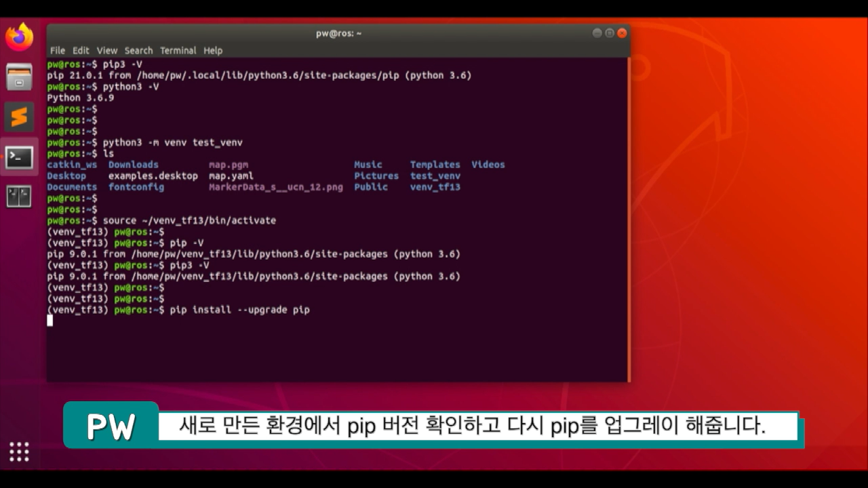Open Firefox from the dock
Viewport: 868px width, 488px height.
[19, 37]
